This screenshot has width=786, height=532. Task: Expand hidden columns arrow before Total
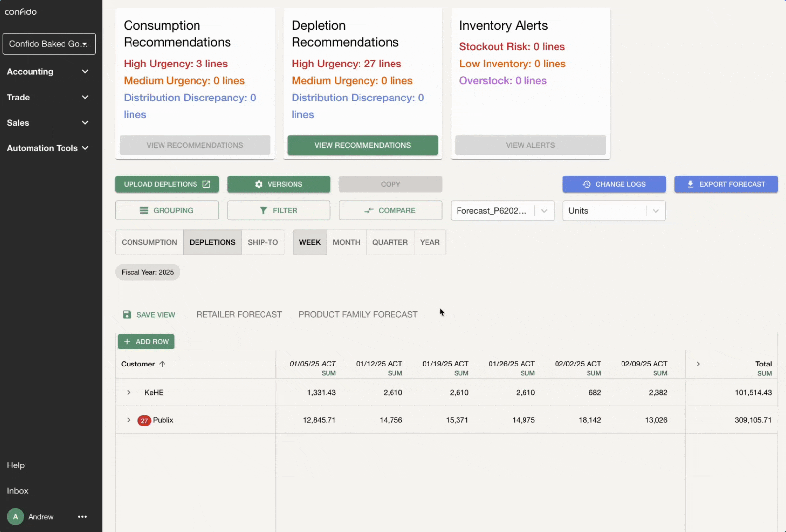click(698, 364)
